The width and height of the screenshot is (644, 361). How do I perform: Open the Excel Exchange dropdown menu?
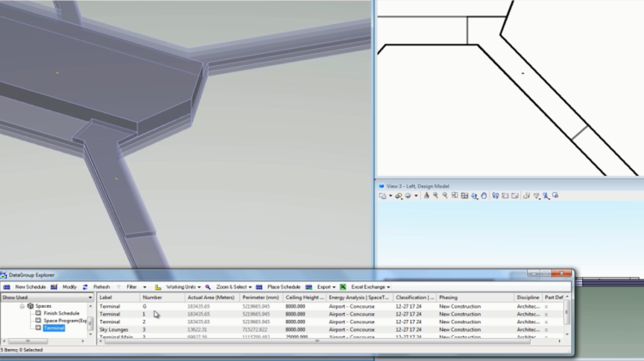pos(368,286)
